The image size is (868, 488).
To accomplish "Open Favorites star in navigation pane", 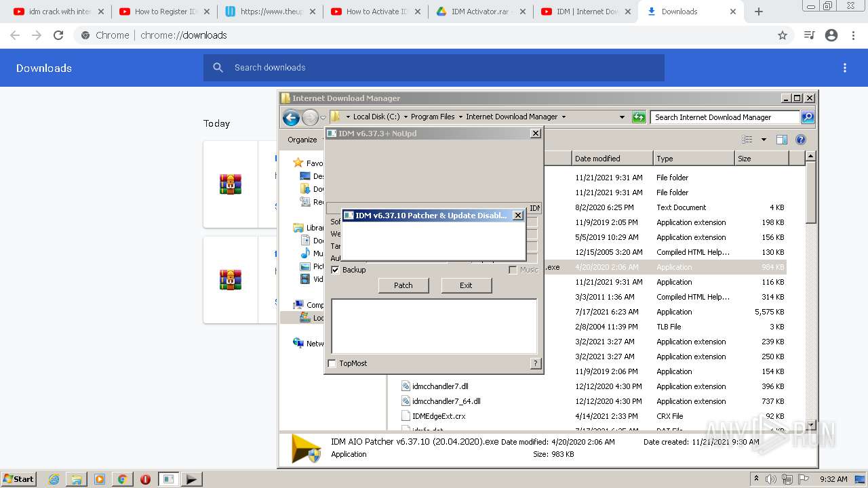I will click(298, 163).
